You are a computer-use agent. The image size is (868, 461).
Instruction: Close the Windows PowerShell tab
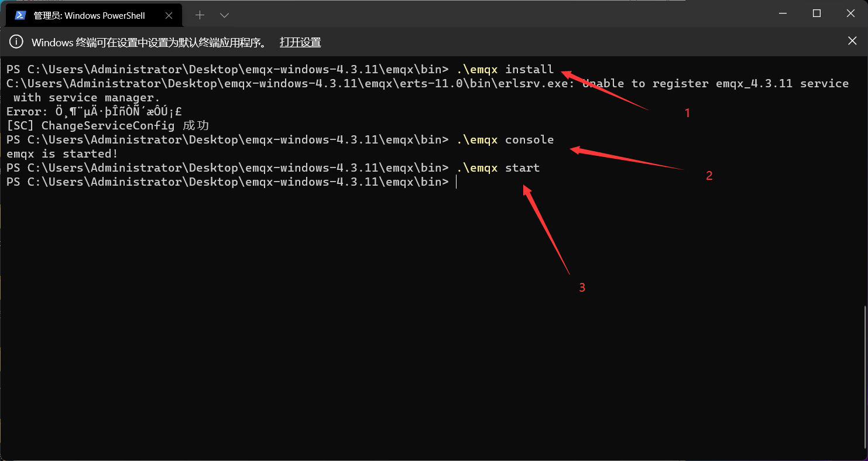[169, 15]
